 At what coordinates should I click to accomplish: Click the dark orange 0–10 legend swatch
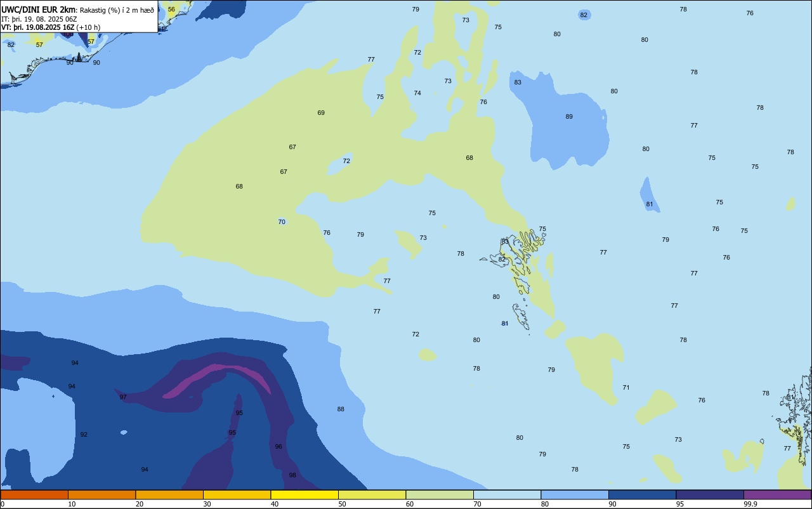34,495
